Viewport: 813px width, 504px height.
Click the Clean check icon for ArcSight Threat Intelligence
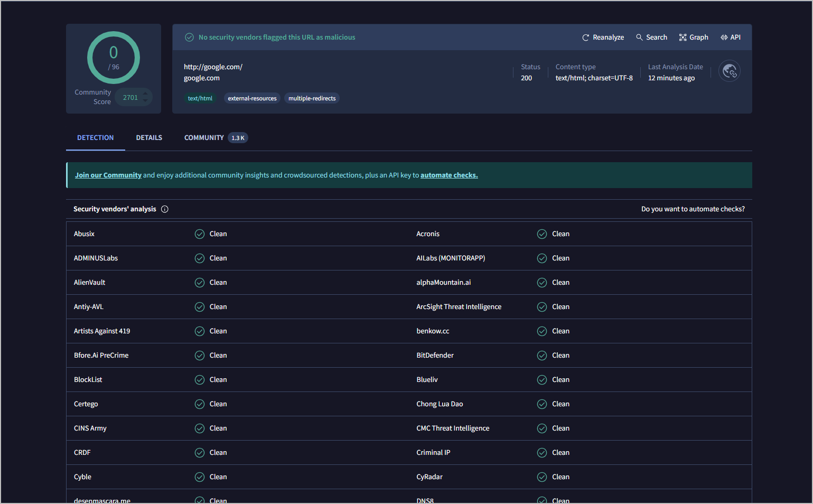[542, 307]
